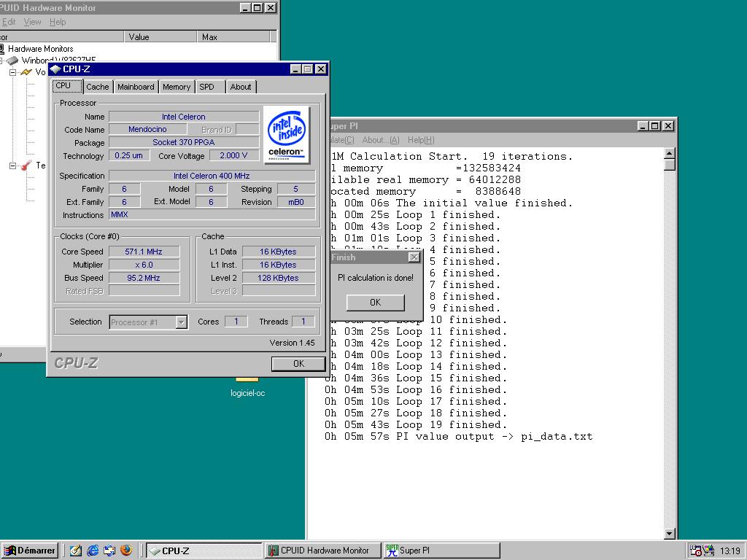The width and height of the screenshot is (747, 560).
Task: Click the network tray icon
Action: tap(709, 551)
